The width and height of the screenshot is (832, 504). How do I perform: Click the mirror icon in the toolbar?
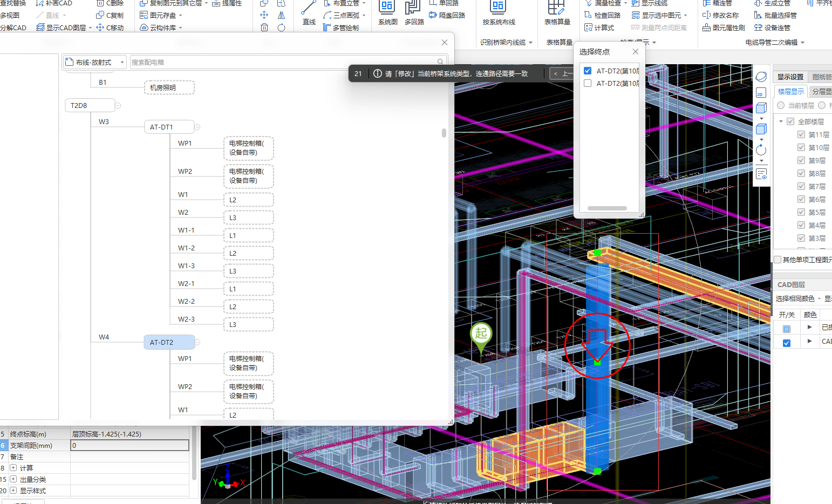(x=281, y=15)
